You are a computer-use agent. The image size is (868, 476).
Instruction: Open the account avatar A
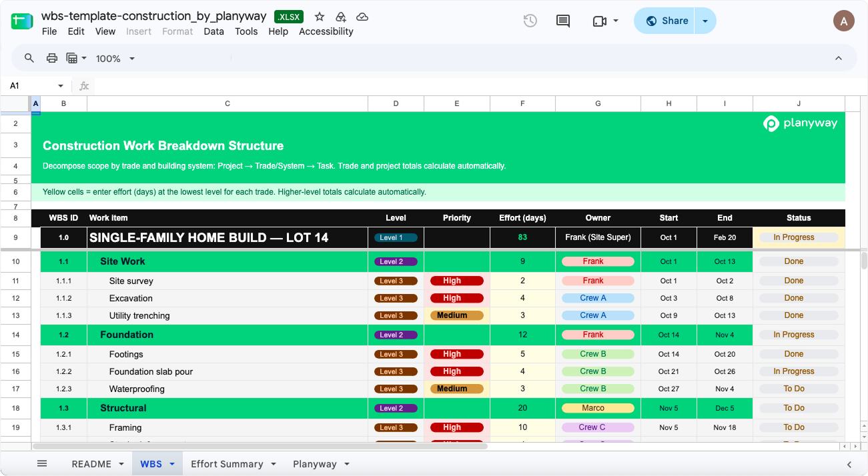[x=844, y=21]
